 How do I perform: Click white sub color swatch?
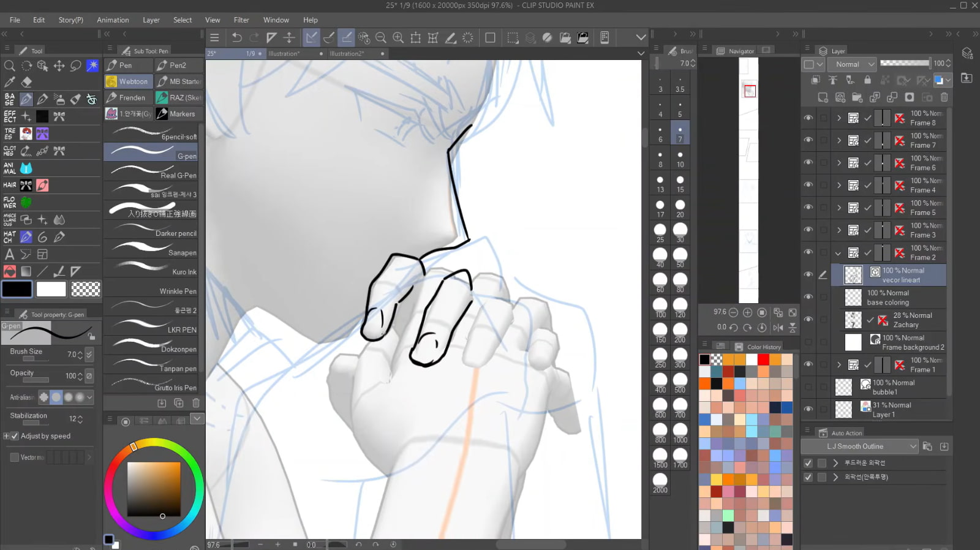(51, 289)
